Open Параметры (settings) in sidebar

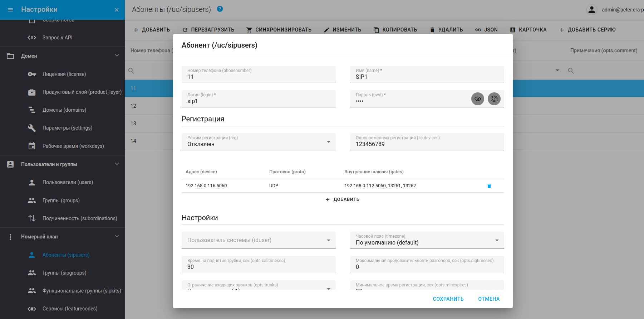tap(67, 128)
